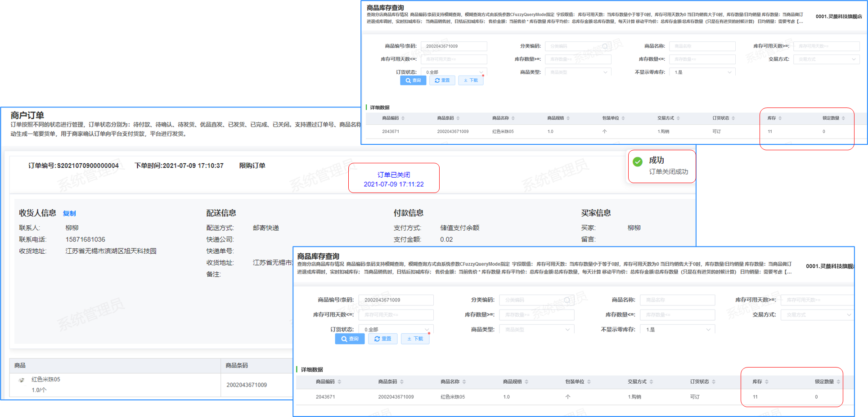Sort by 商品名称 in upper inventory window
868x417 pixels.
[x=513, y=118]
